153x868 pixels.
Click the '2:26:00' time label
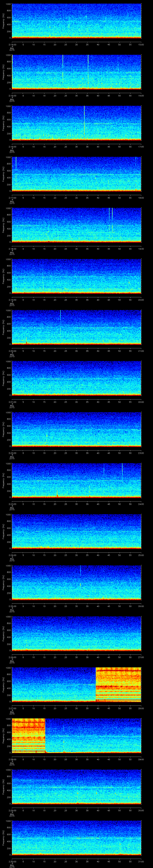[12, 657]
